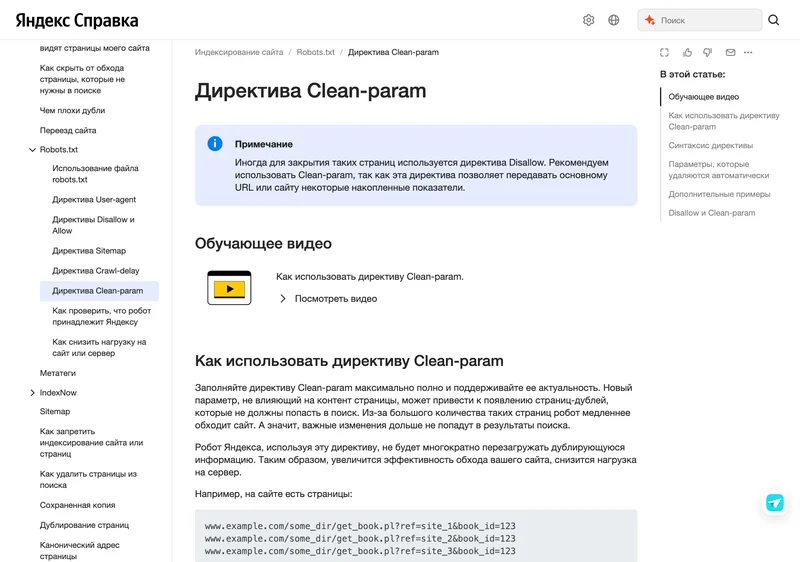Screen dimensions: 800x562
Task: Jump to Disallow и Clean-param section
Action: [712, 213]
